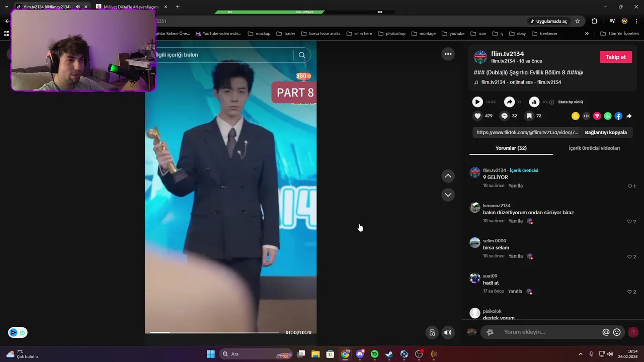Open the tab search dropdown arrow
This screenshot has width=644, height=362.
click(6, 7)
